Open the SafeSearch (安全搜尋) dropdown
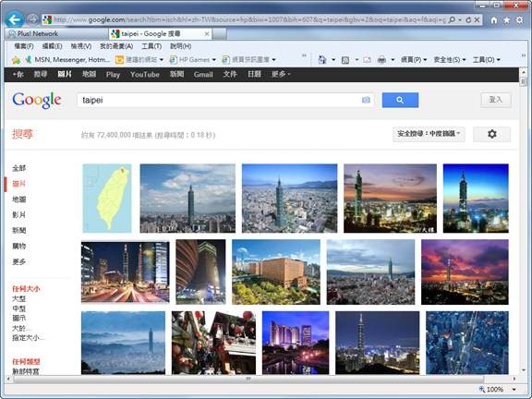Image resolution: width=532 pixels, height=399 pixels. (x=429, y=134)
